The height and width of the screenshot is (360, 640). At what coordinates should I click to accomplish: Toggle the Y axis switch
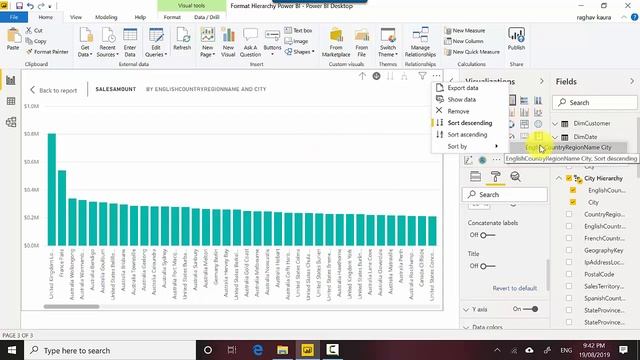point(531,309)
